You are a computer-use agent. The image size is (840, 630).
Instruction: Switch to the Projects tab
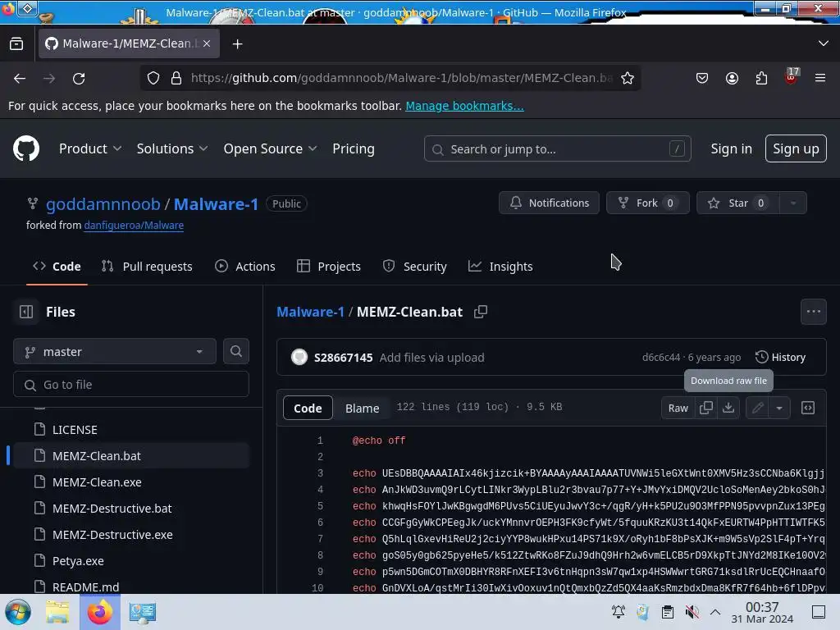[x=329, y=267]
